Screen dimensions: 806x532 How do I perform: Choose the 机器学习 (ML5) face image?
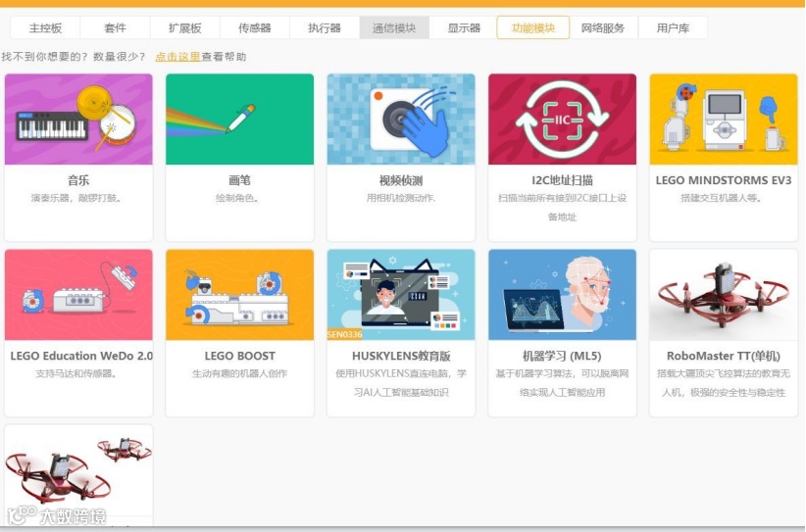(563, 295)
